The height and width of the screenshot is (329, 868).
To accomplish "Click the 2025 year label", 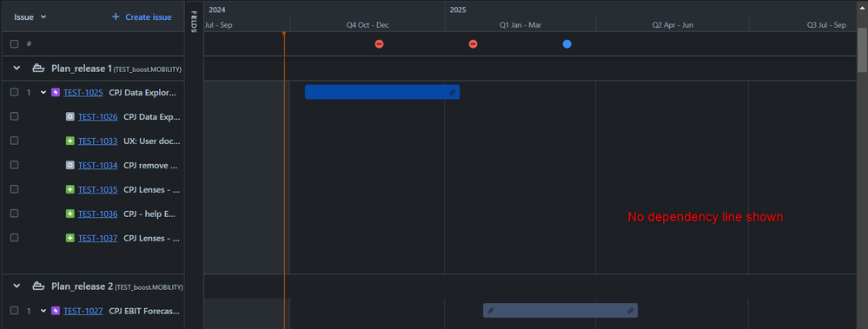I will 458,10.
